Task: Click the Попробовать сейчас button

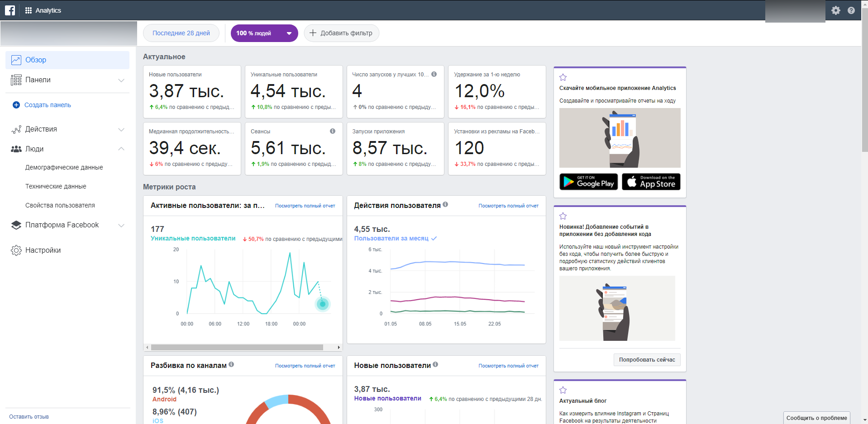Action: click(x=647, y=360)
